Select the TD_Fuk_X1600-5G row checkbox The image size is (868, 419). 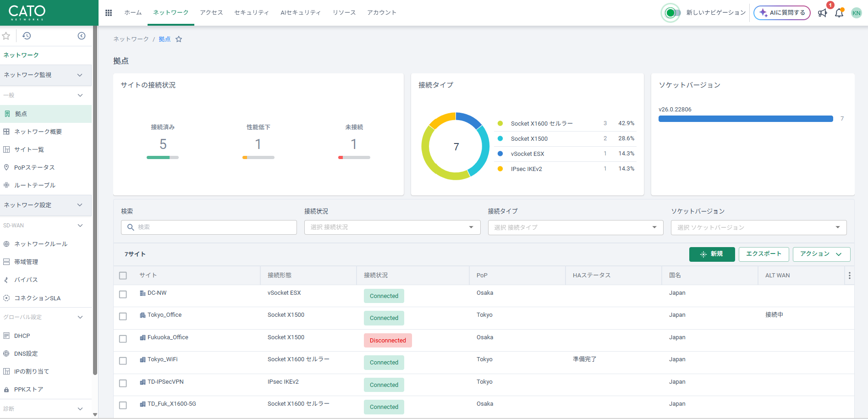click(123, 405)
